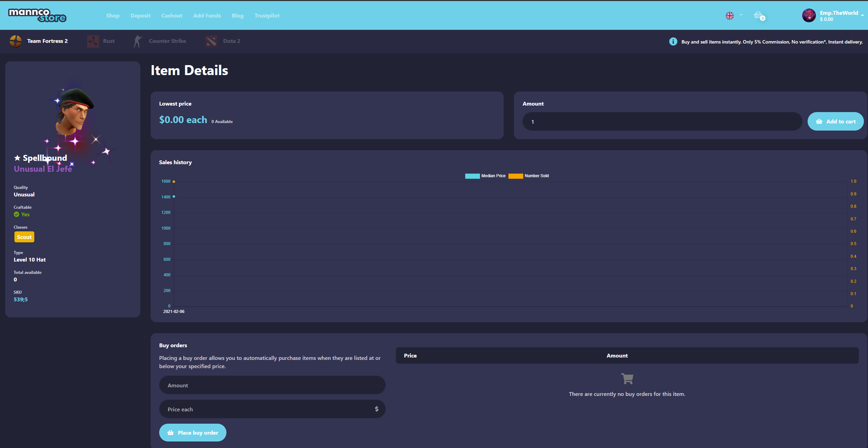Click the Emp.TheWorld username
Image resolution: width=868 pixels, height=448 pixels.
pos(839,13)
